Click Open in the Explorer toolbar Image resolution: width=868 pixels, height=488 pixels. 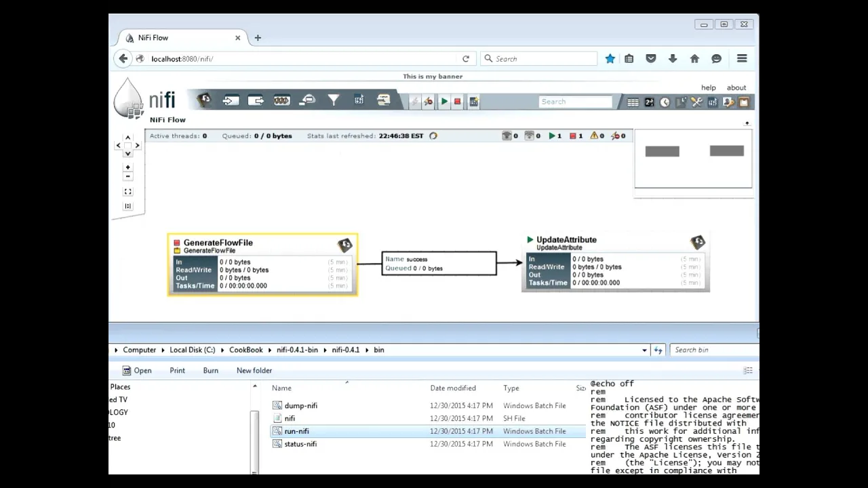(x=137, y=371)
